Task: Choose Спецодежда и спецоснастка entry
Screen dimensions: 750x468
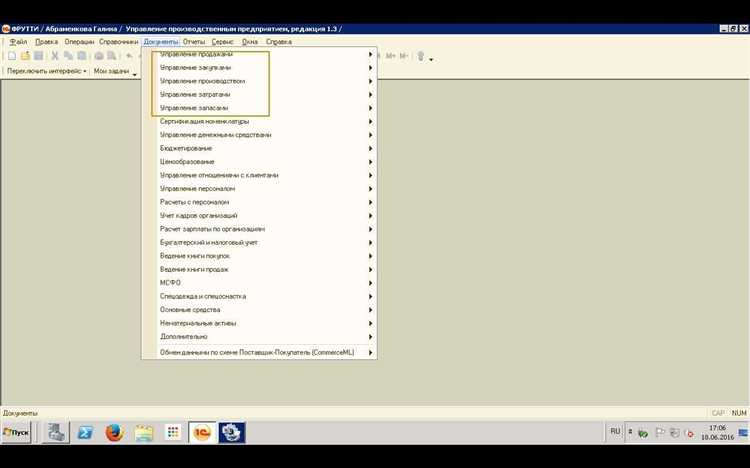Action: pyautogui.click(x=259, y=296)
